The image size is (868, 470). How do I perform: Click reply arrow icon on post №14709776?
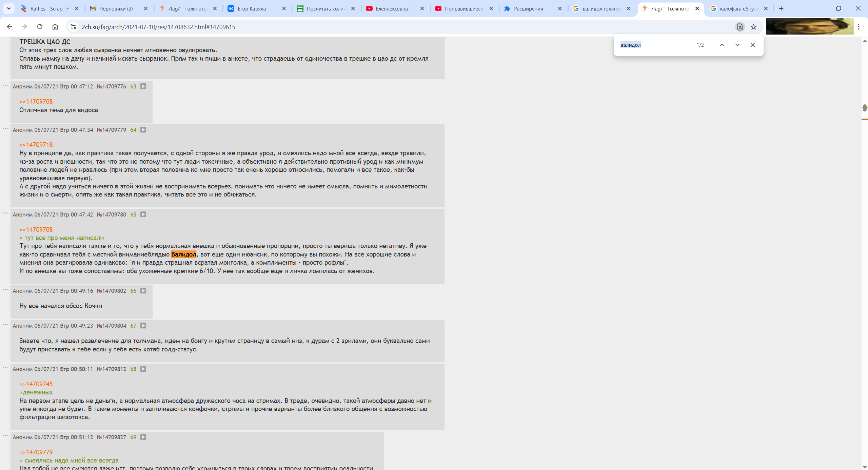(x=143, y=86)
